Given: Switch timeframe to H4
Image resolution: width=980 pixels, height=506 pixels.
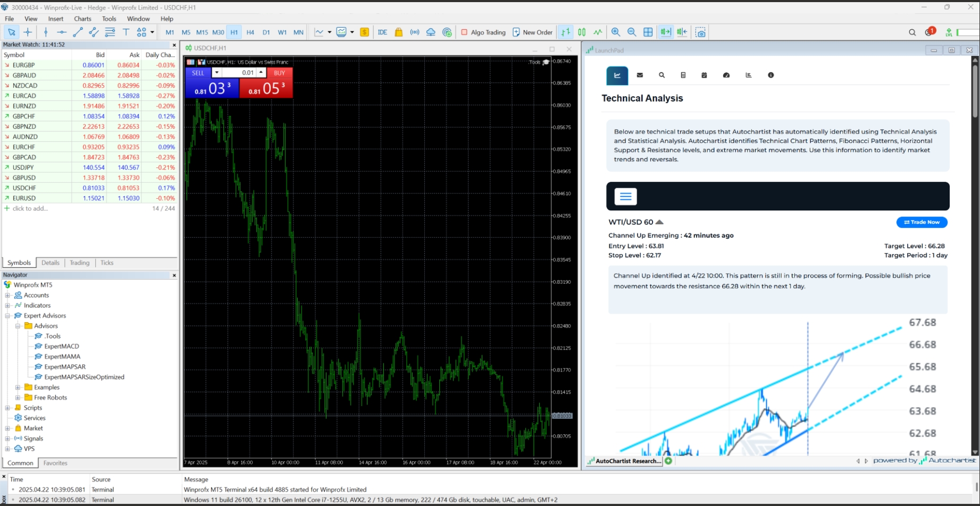Looking at the screenshot, I should coord(250,32).
